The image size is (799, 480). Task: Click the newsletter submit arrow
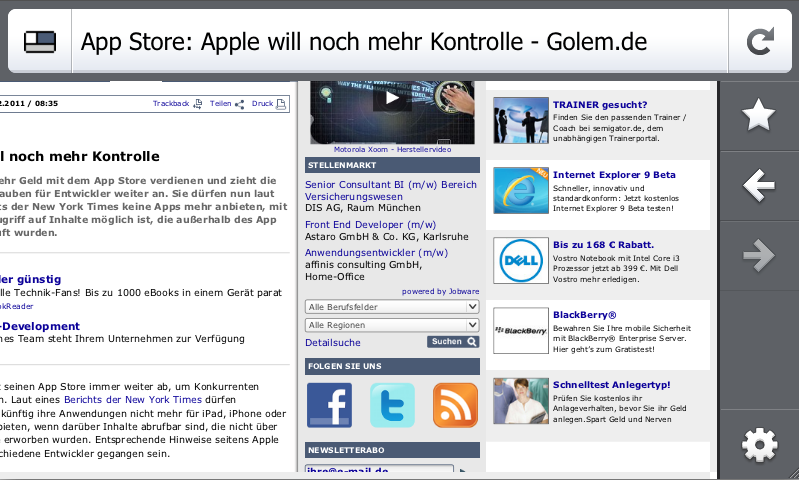pyautogui.click(x=463, y=471)
